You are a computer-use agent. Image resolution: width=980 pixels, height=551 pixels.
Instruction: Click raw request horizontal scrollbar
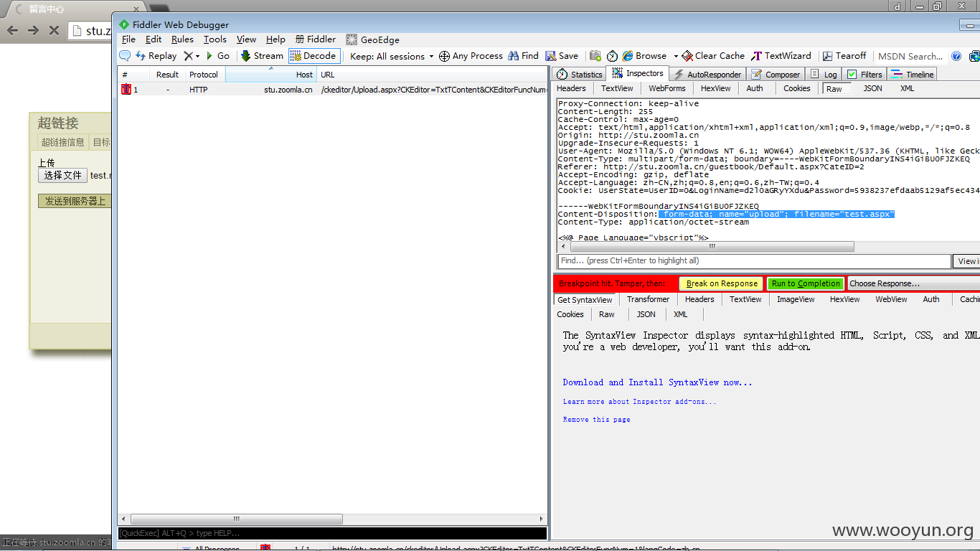[712, 246]
